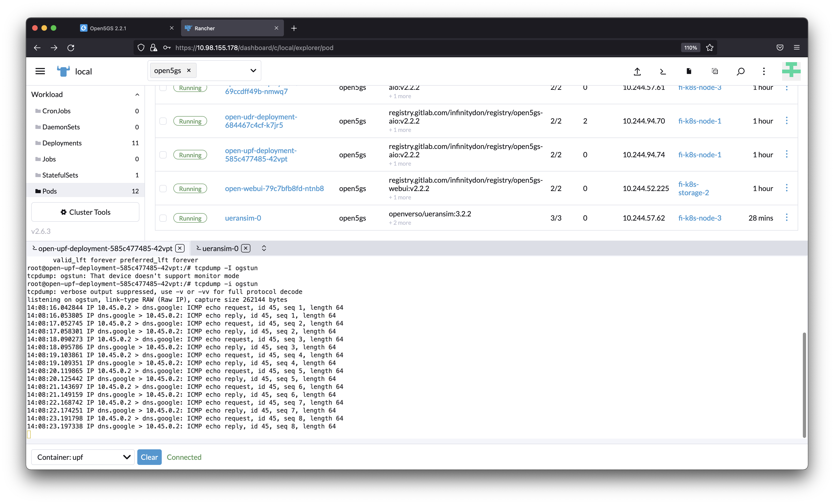Open row actions for open-udr-deployment pod
Image resolution: width=834 pixels, height=504 pixels.
[786, 121]
